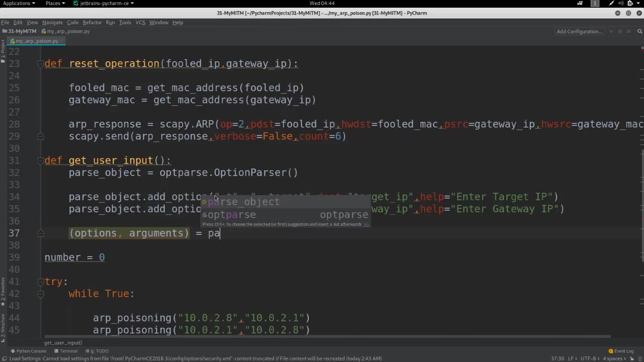Click Add Configuration button
Viewport: 644px width, 362px height.
coord(579,31)
